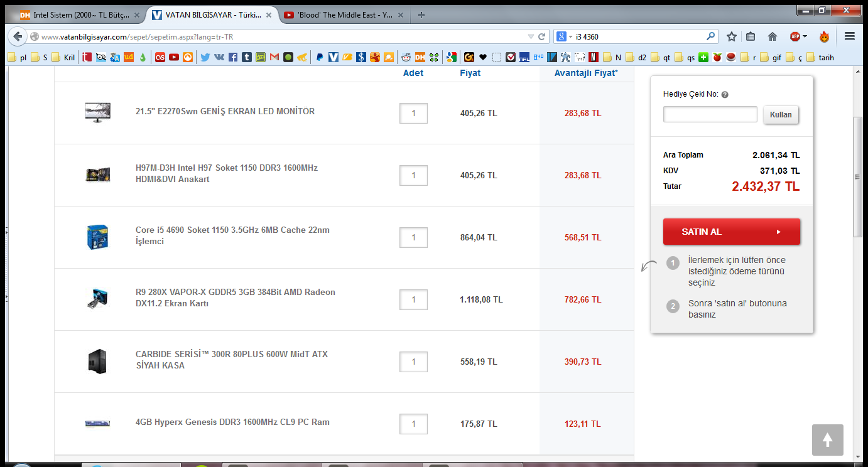
Task: Open the AdBlock Plus dropdown arrow
Action: tap(805, 36)
